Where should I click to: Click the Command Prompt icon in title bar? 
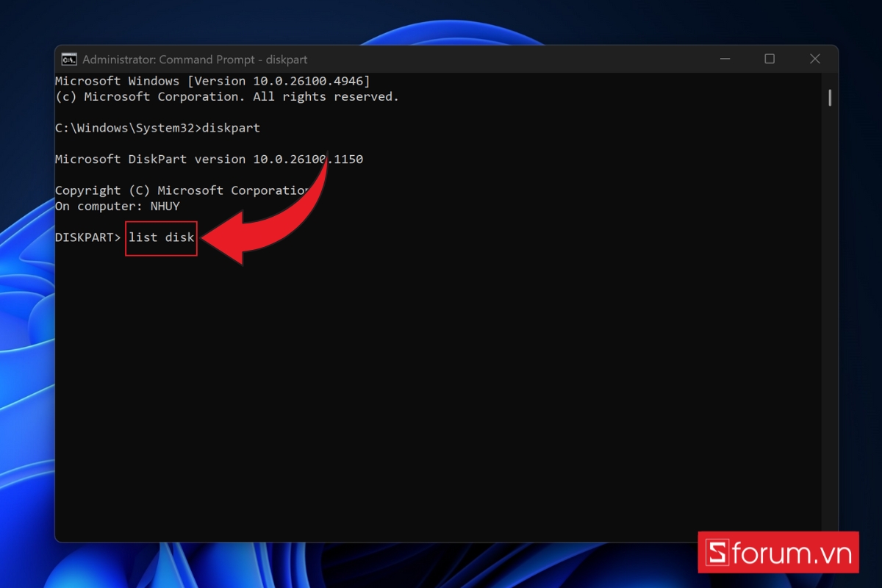tap(69, 60)
